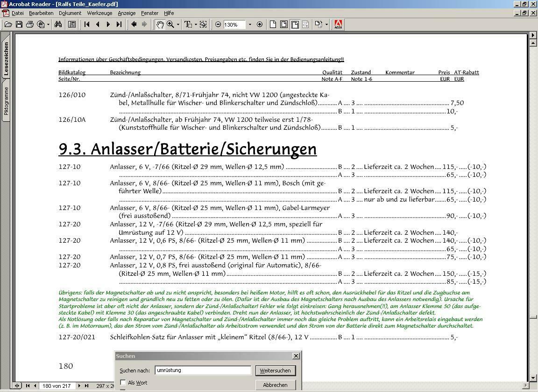Screen dimensions: 538x392
Task: Click the Reflow page icon
Action: point(305,24)
